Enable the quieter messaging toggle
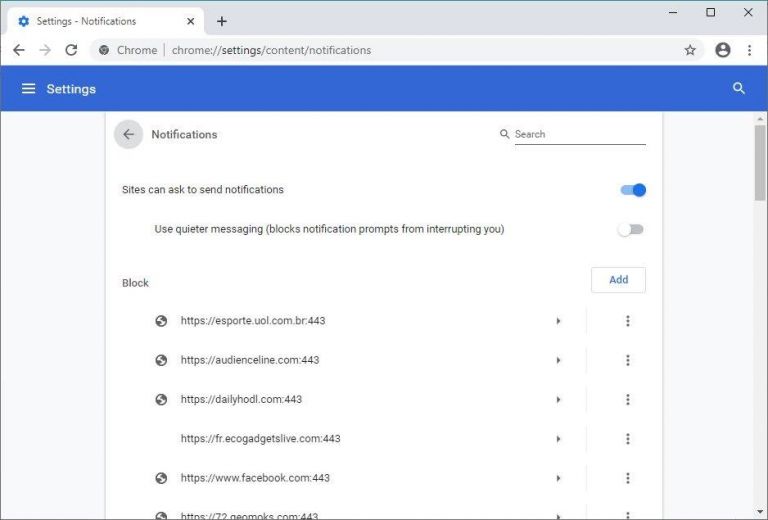The width and height of the screenshot is (768, 520). (631, 229)
